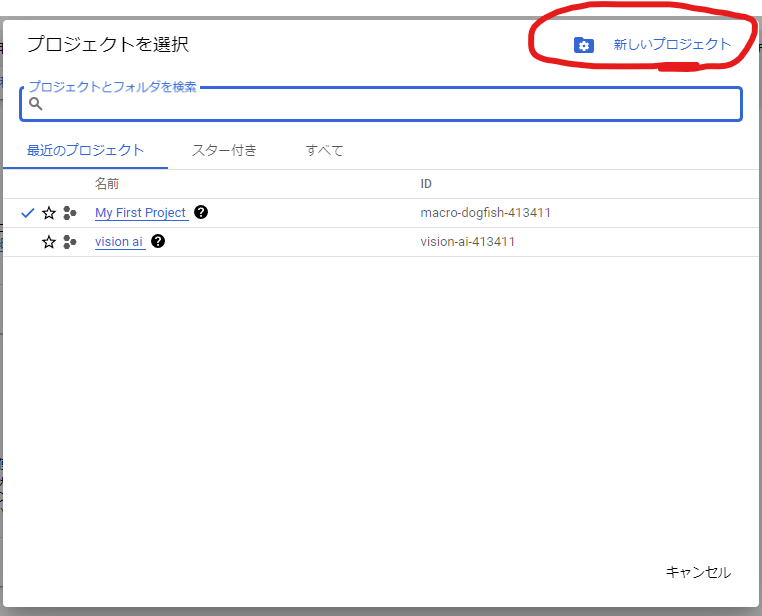
Task: Show help for My First Project
Action: pos(201,212)
